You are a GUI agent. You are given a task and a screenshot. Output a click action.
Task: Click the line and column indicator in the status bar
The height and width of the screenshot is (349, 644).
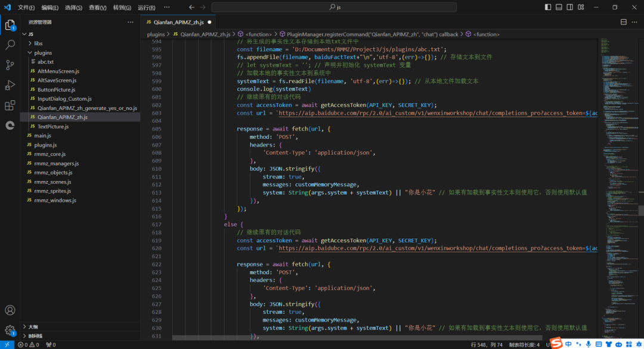click(487, 345)
